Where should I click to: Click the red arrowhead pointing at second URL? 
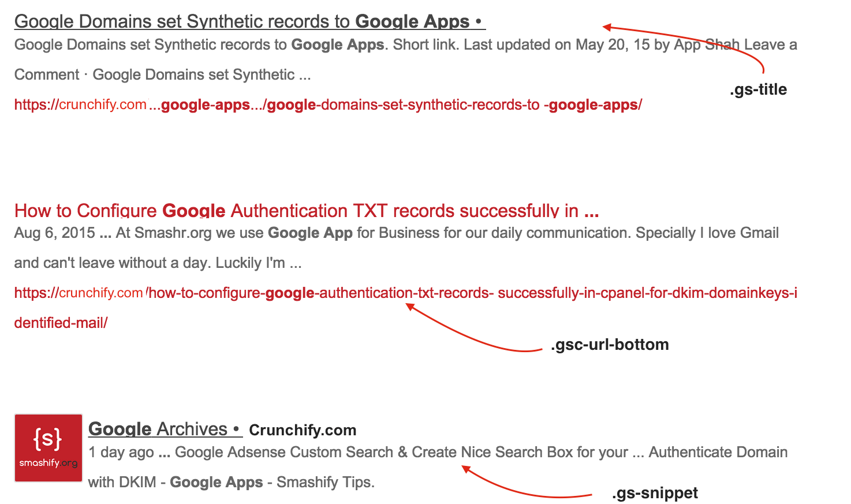tap(410, 307)
